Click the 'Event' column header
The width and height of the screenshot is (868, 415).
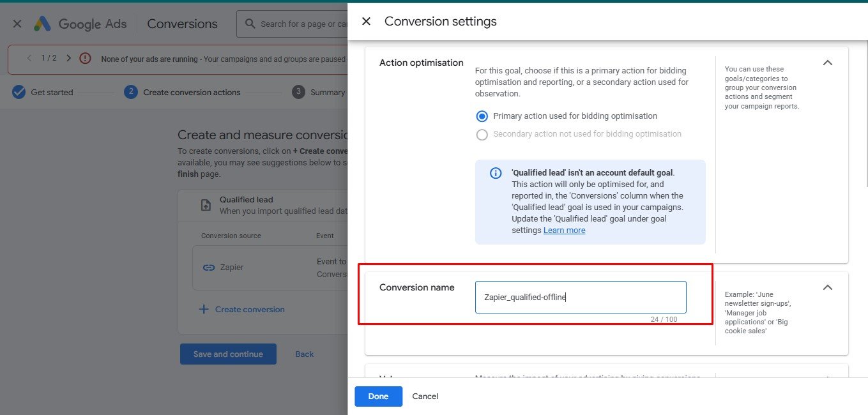pos(325,236)
